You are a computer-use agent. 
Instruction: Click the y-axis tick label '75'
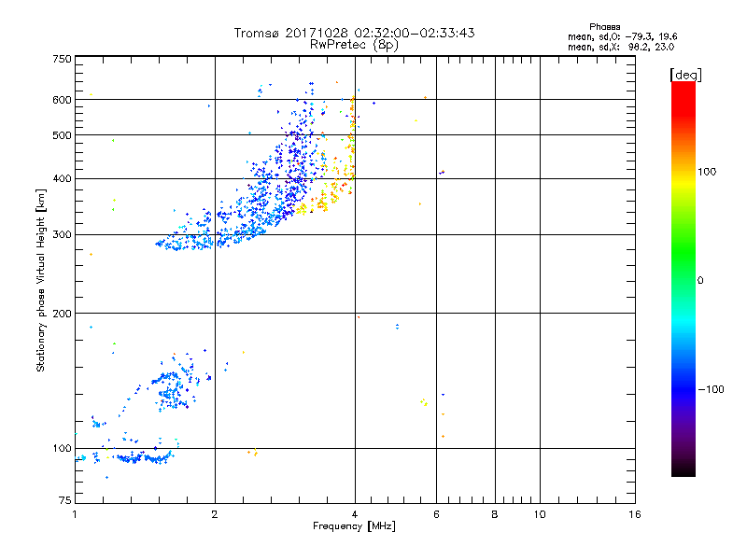tap(65, 500)
